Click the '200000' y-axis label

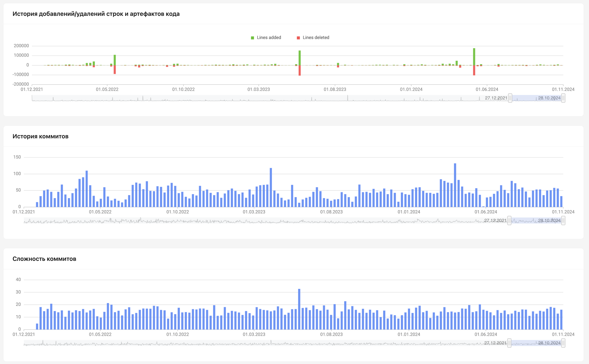coord(21,46)
